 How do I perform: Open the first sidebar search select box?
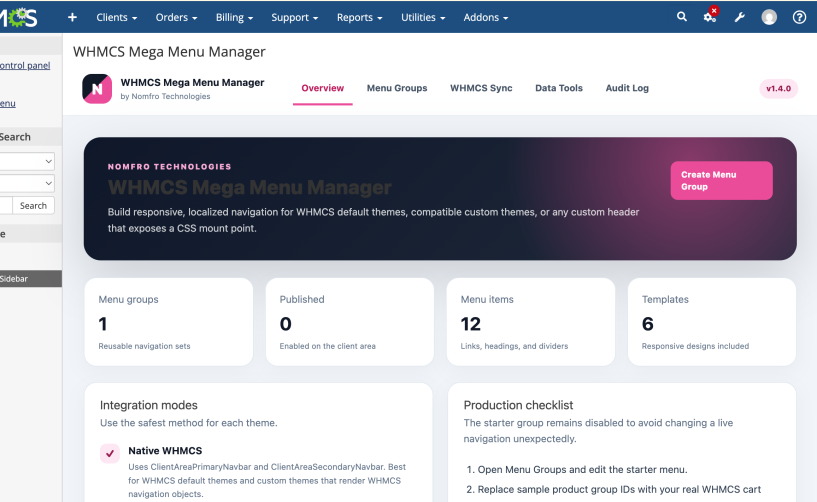tap(27, 161)
